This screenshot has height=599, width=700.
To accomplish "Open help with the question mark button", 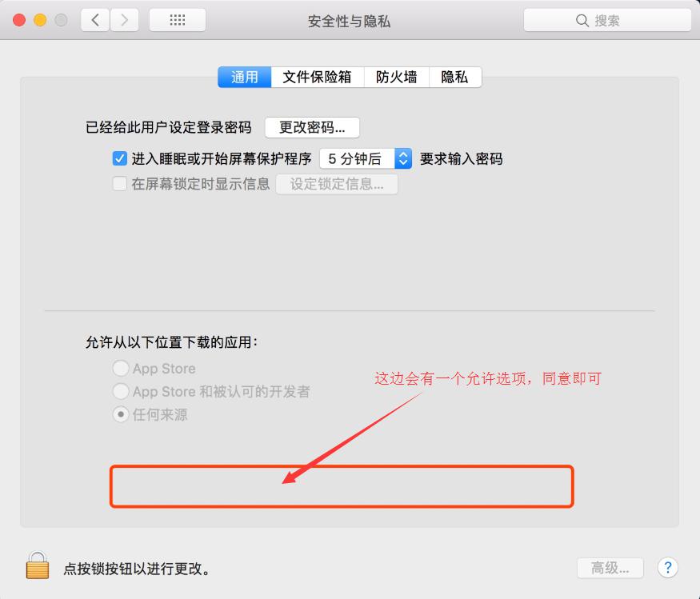I will pos(667,568).
